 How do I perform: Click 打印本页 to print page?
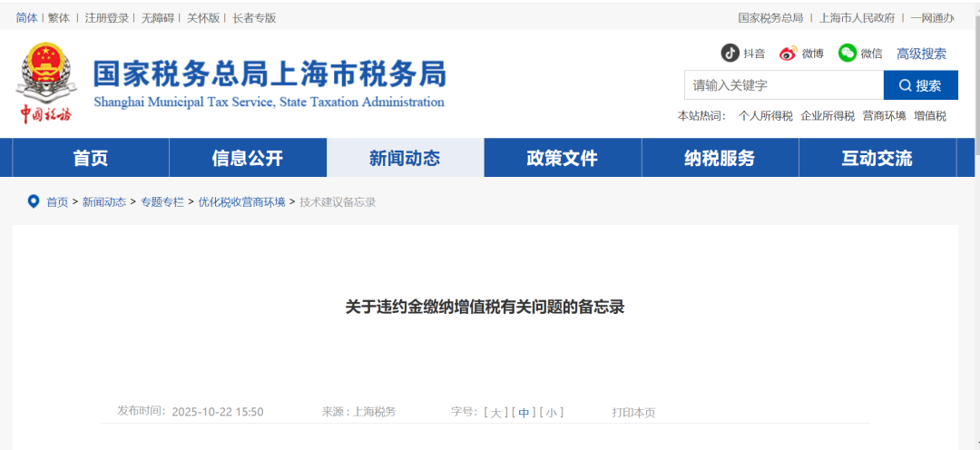tap(633, 412)
